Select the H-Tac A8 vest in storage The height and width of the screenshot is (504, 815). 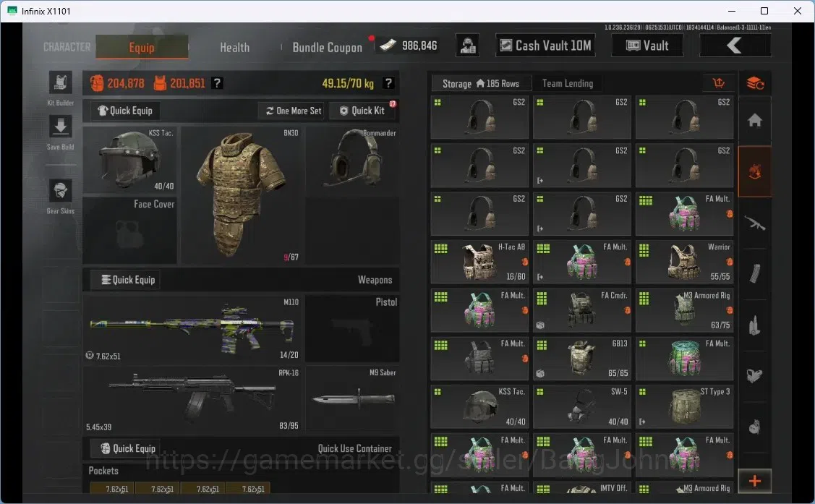tap(479, 262)
